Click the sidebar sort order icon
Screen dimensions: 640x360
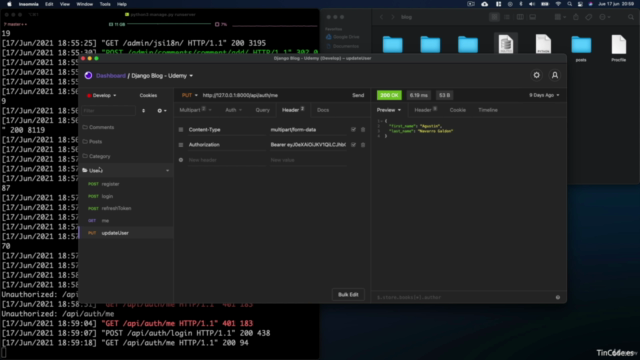point(143,111)
